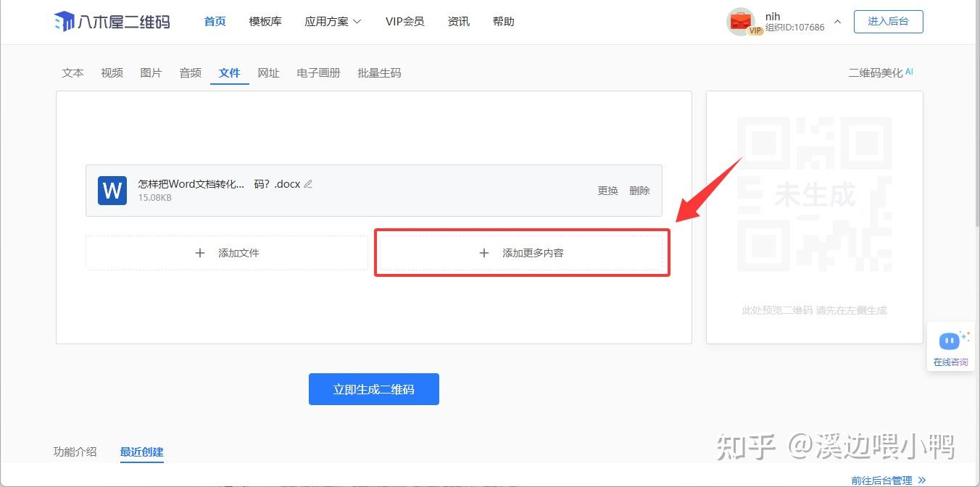Click the pencil rename icon beside the docx filename
The image size is (980, 487).
coord(308,184)
